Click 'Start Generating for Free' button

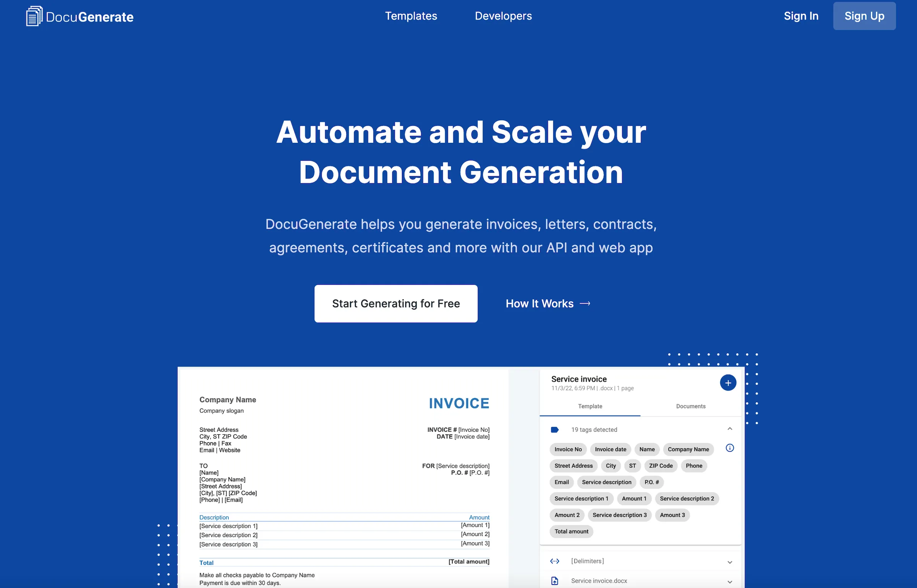coord(396,304)
